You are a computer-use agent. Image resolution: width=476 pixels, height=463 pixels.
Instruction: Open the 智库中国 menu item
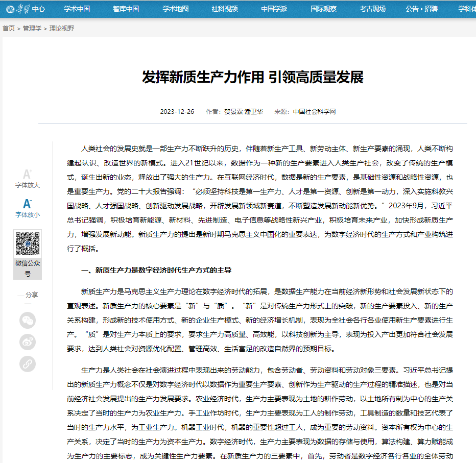126,9
